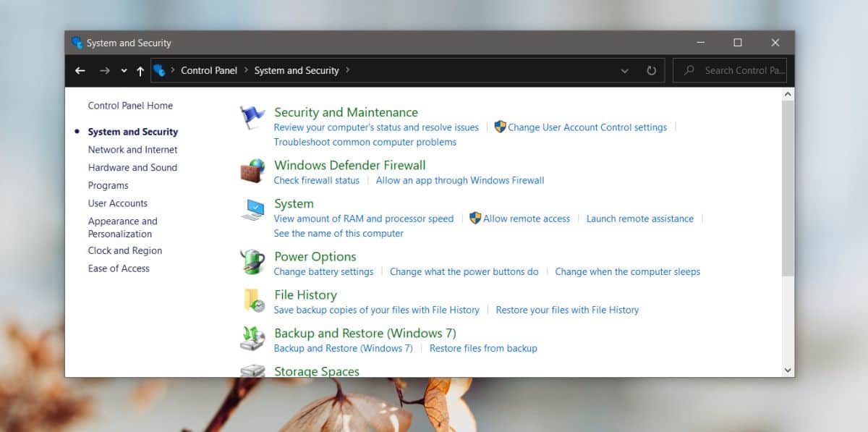Click the scrollbar up arrow

pyautogui.click(x=788, y=94)
